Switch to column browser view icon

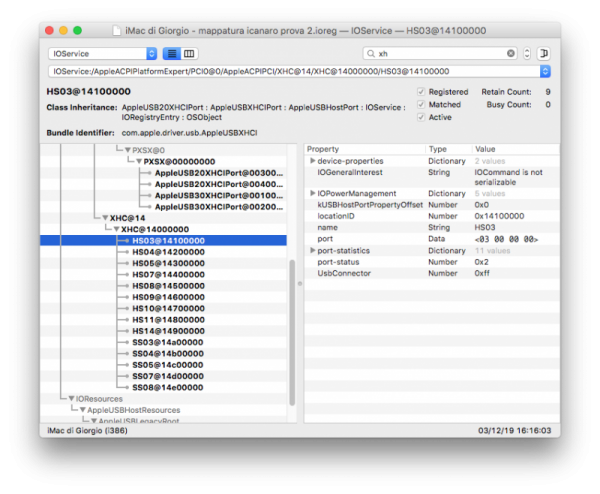[x=189, y=54]
